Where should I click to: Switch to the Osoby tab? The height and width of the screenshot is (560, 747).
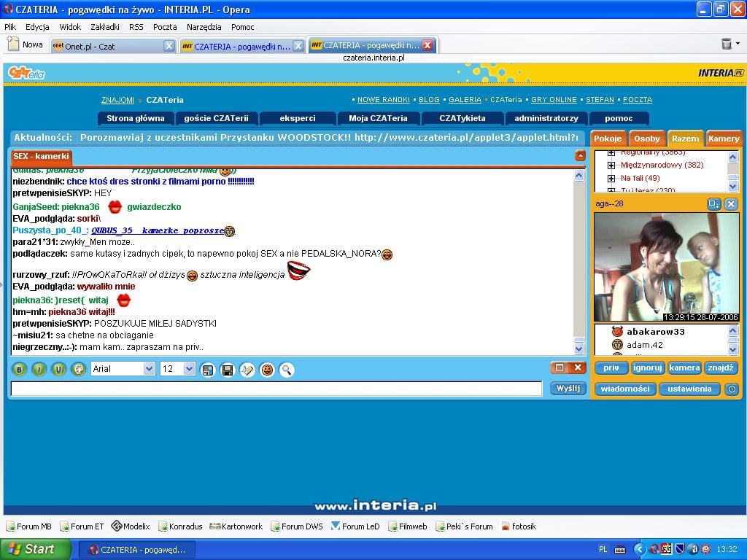646,138
